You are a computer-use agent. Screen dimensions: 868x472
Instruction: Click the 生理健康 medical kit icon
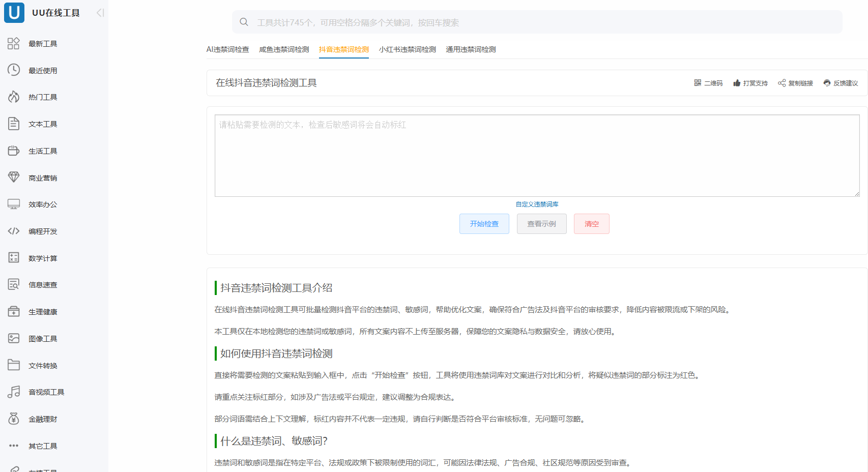14,311
